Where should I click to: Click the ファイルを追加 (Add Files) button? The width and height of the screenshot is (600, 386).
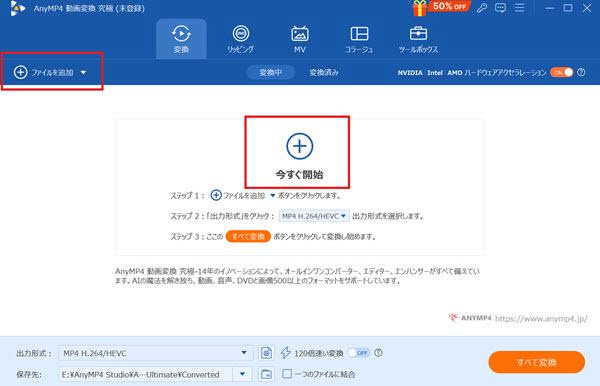44,72
